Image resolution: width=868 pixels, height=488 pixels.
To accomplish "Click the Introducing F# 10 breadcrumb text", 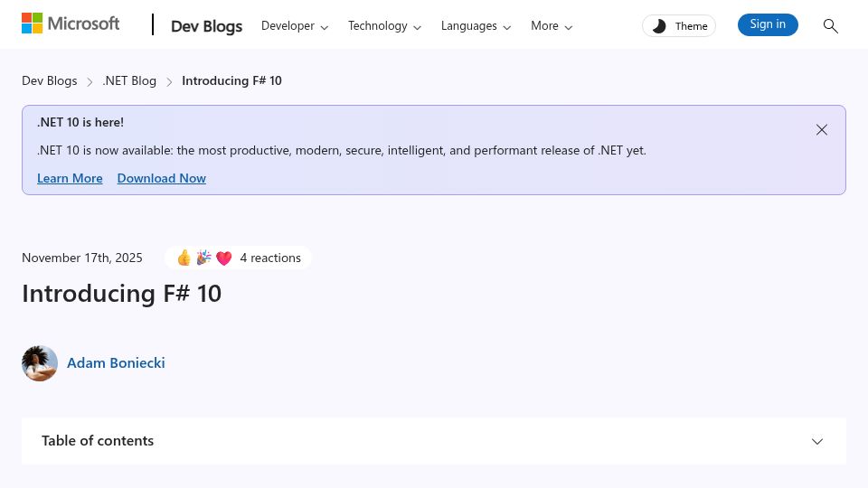I will tap(232, 80).
